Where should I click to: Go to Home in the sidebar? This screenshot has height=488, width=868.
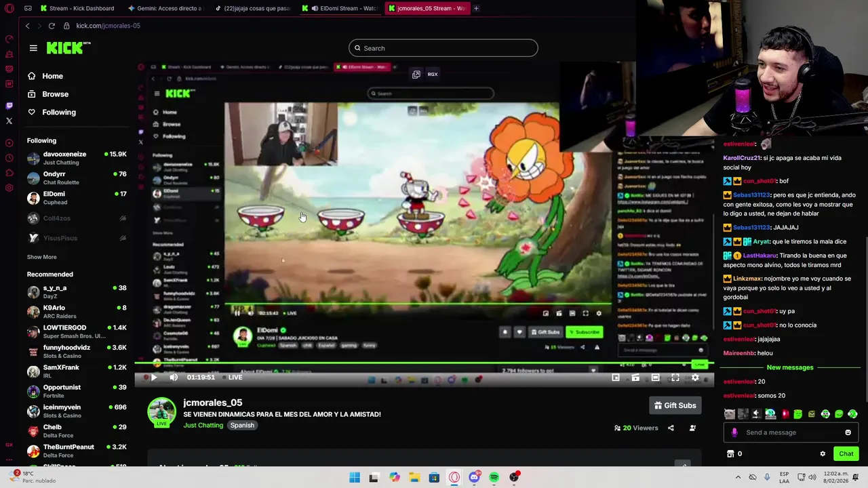(x=45, y=76)
